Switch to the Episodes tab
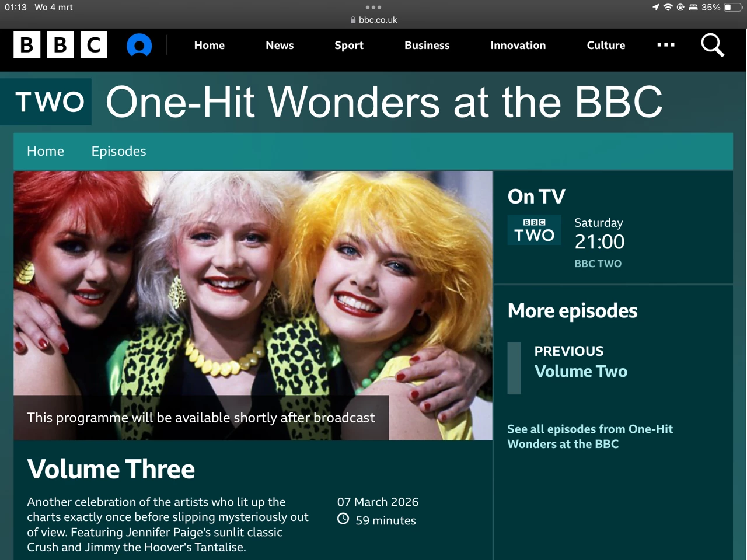Viewport: 747px width, 560px height. [118, 151]
